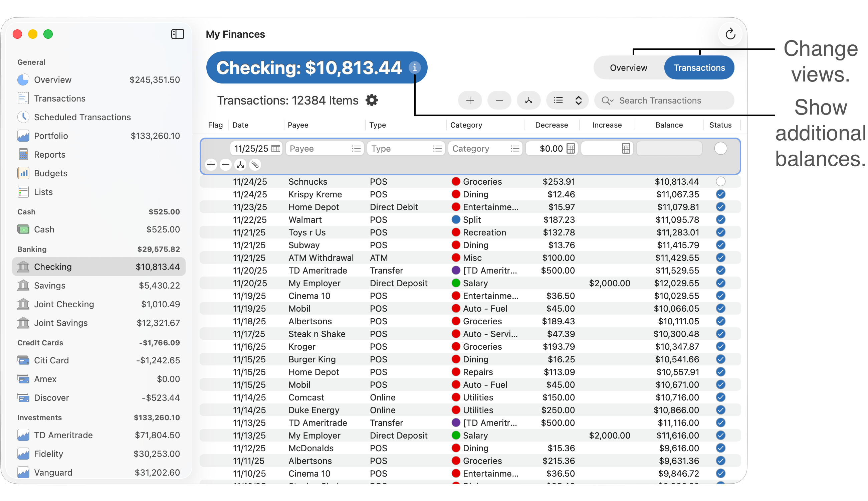Toggle the sidebar visibility icon
Image resolution: width=868 pixels, height=501 pixels.
point(178,34)
